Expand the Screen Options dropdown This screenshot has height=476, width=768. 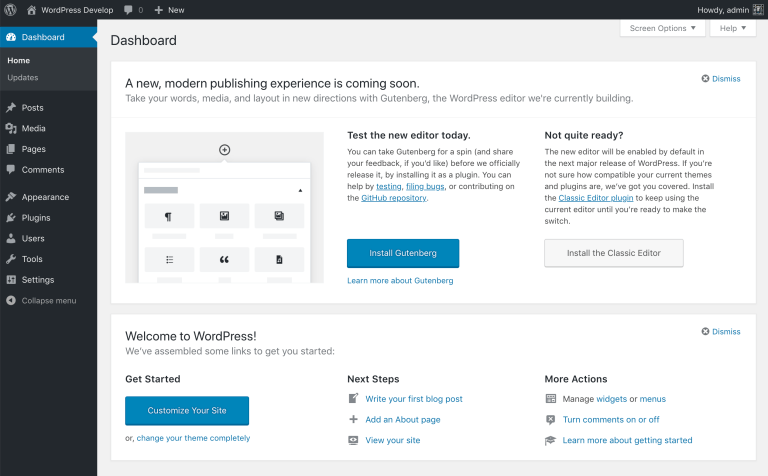click(x=662, y=28)
